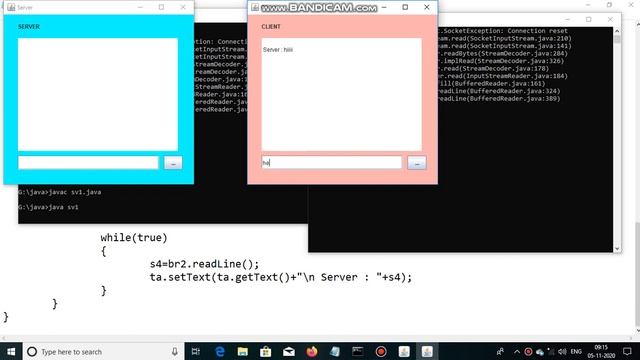The width and height of the screenshot is (640, 360).
Task: Click the SERVER label in the Server window
Action: coord(29,27)
